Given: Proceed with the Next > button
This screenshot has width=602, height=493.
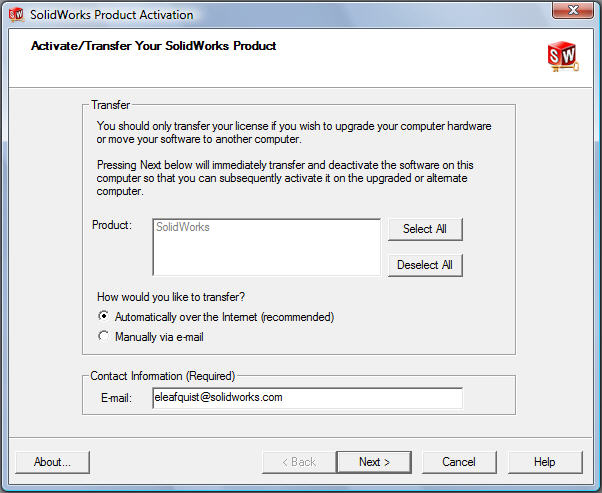Looking at the screenshot, I should 374,462.
